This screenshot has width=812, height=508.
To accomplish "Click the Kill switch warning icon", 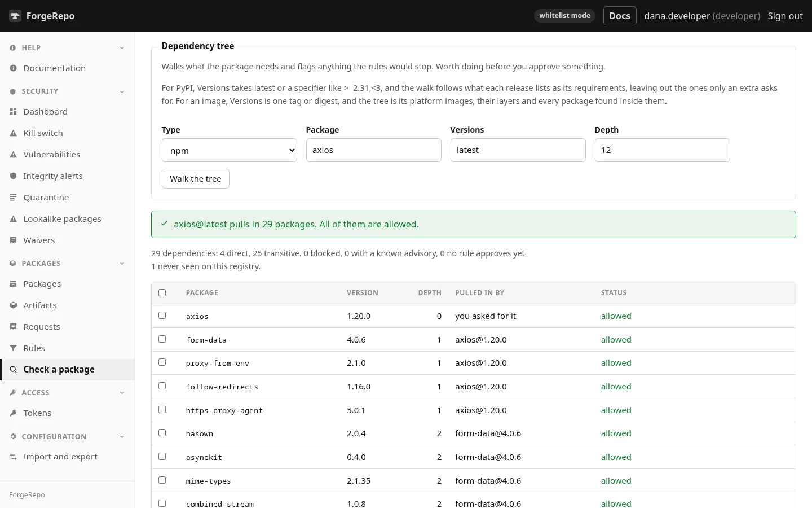I will pos(13,133).
